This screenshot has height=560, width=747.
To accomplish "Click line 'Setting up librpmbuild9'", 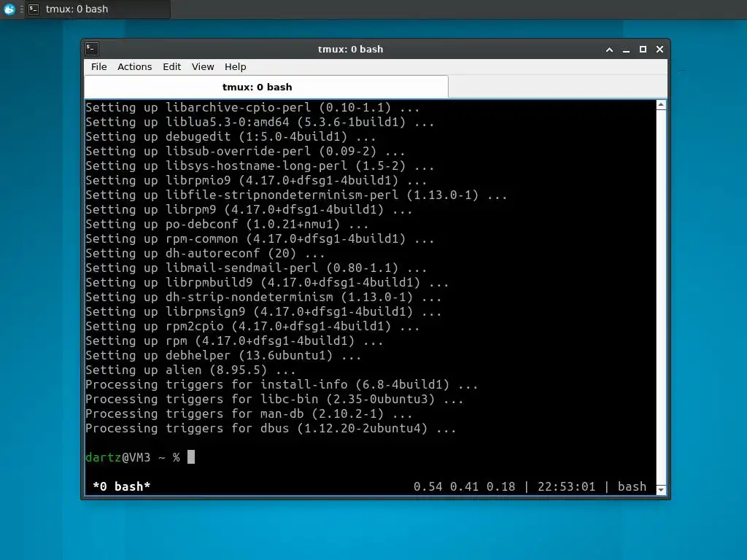I will pos(267,282).
